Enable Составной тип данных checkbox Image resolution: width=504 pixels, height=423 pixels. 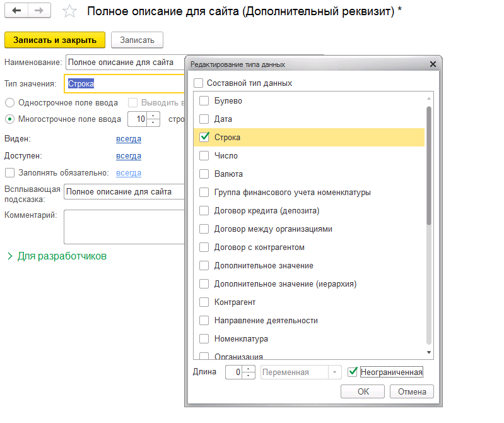[198, 83]
